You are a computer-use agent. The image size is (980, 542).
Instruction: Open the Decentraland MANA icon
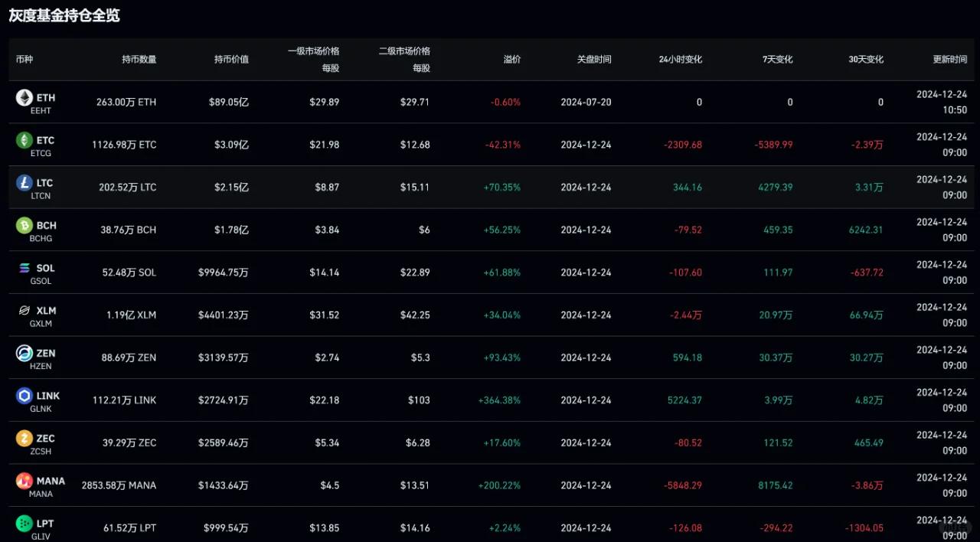coord(24,482)
